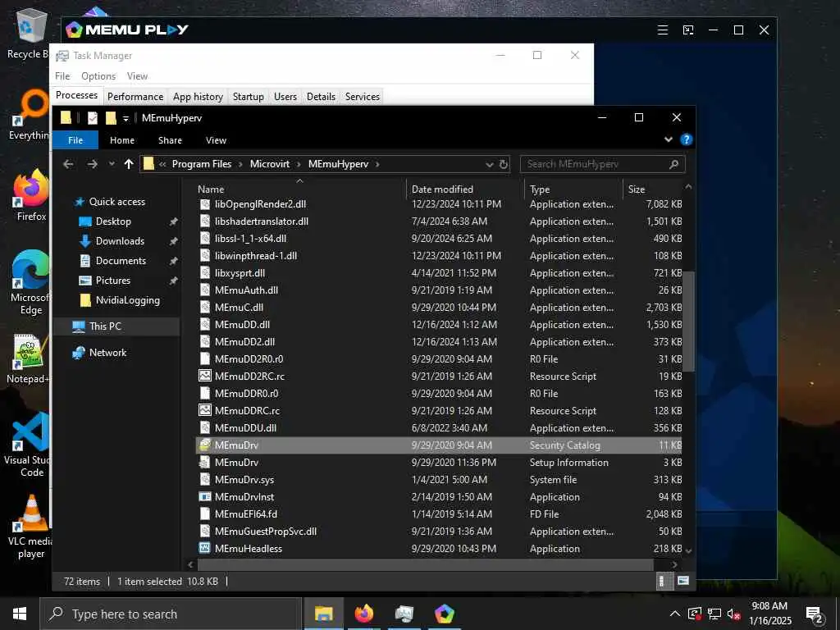Open the Home ribbon tab
This screenshot has width=840, height=630.
122,140
